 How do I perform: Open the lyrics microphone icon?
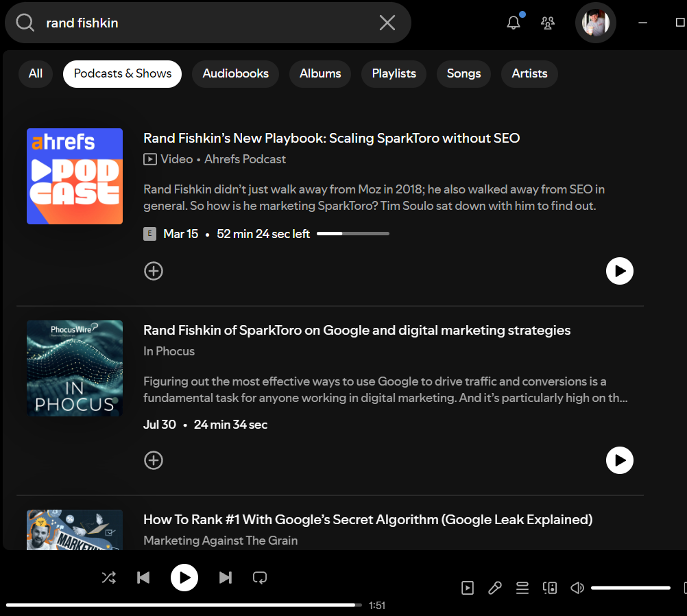pyautogui.click(x=494, y=588)
